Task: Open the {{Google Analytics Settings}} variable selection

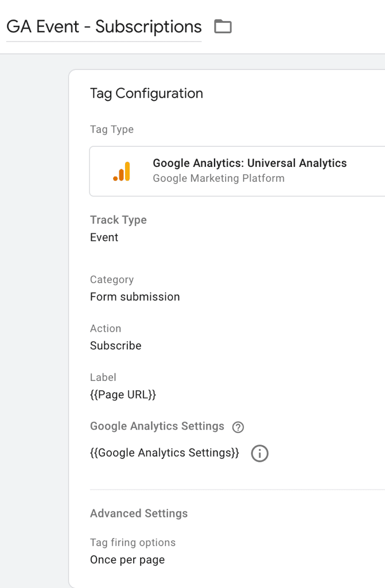Action: [165, 453]
